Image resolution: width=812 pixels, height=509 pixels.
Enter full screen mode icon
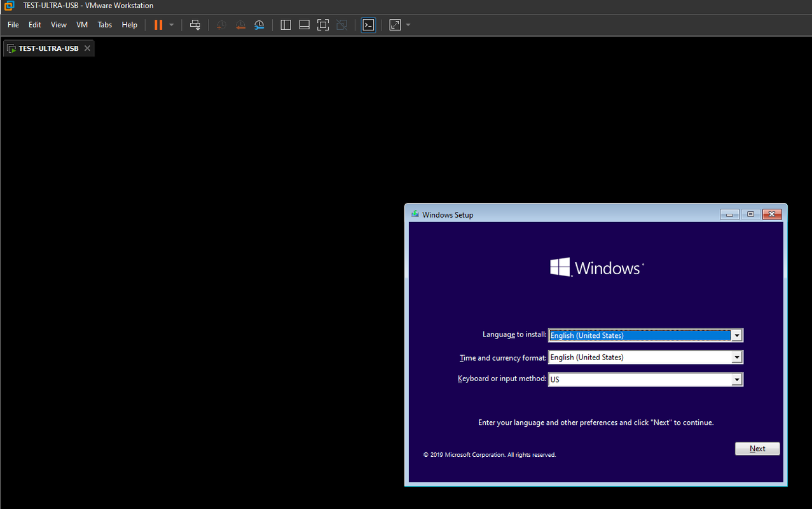(x=323, y=25)
